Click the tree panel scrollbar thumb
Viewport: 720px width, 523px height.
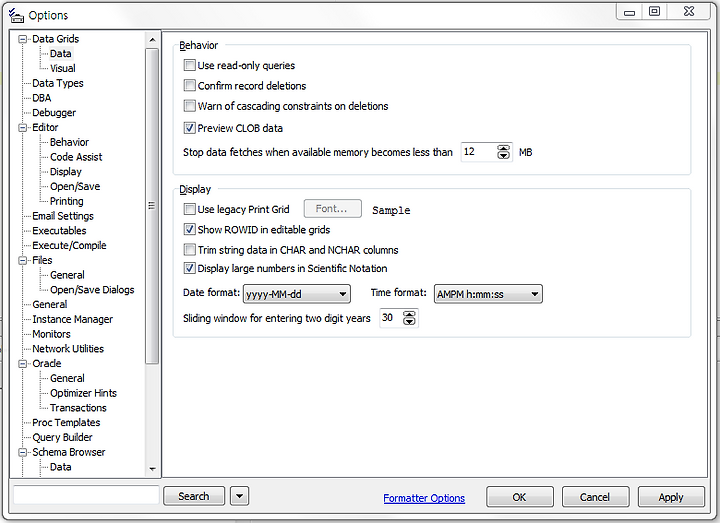tap(152, 206)
